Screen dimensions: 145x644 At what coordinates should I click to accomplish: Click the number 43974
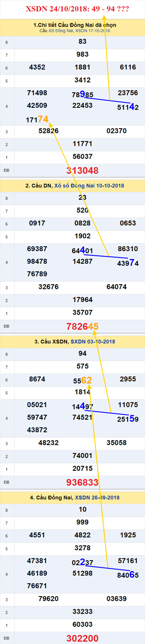pyautogui.click(x=128, y=263)
